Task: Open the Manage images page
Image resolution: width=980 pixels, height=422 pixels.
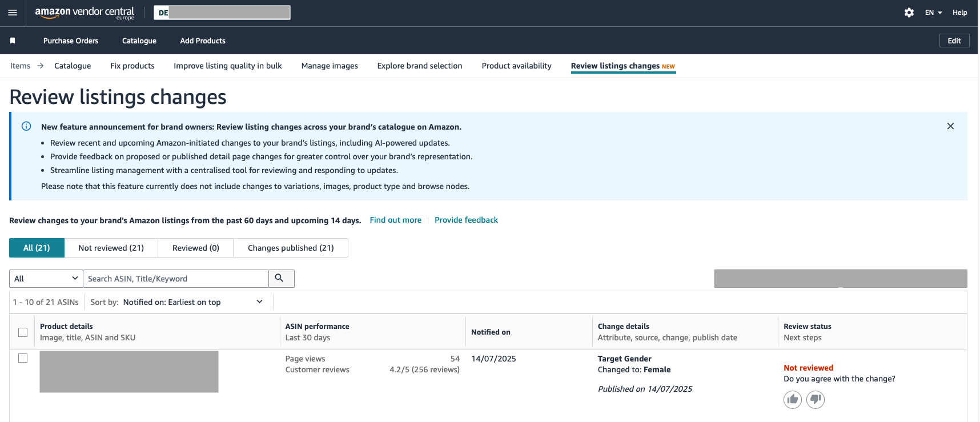Action: [x=330, y=66]
